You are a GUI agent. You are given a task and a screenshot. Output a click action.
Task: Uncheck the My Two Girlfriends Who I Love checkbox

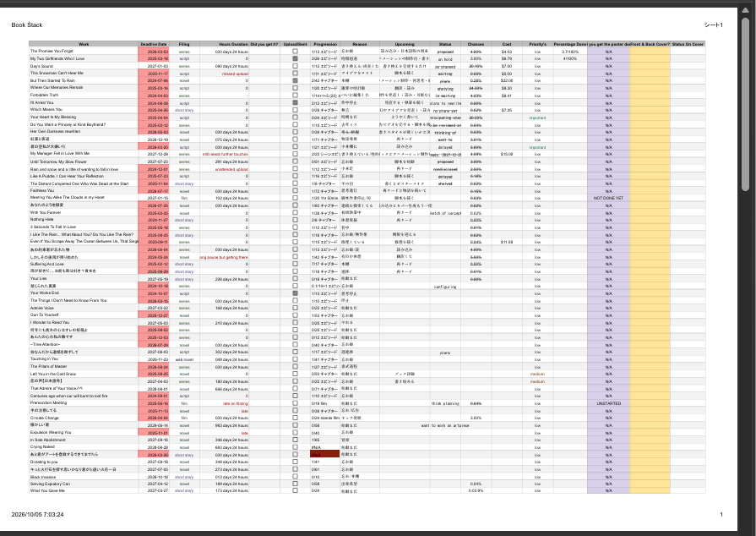click(x=295, y=58)
